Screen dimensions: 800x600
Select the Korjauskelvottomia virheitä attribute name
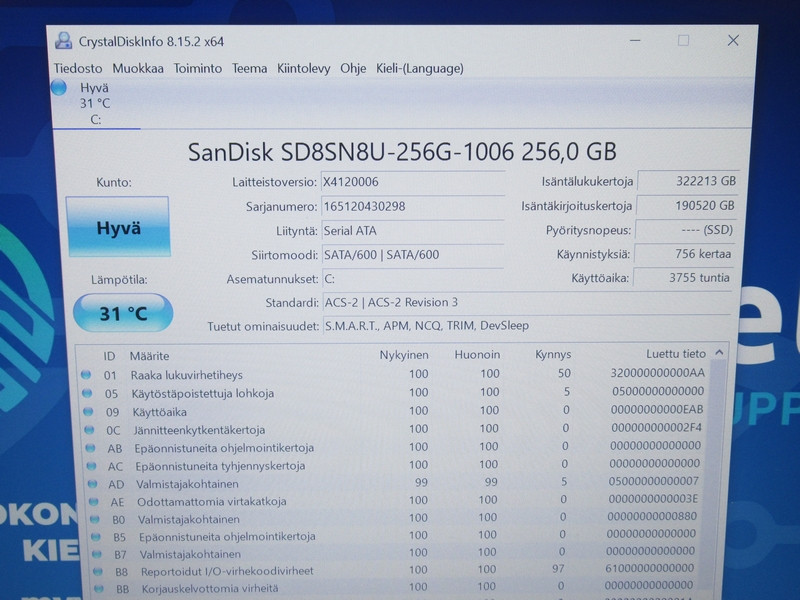210,588
